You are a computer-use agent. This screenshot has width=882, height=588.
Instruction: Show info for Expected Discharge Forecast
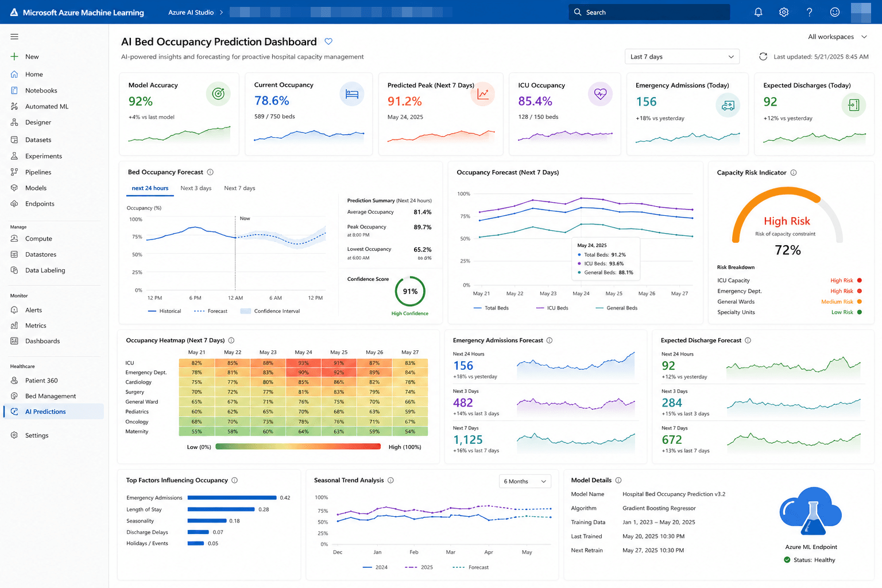click(x=748, y=341)
